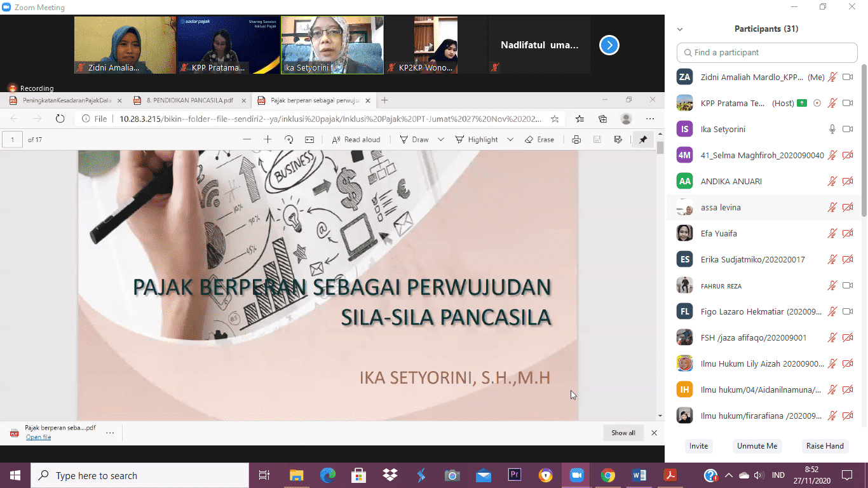Click the fit to page icon
The width and height of the screenshot is (868, 488).
click(309, 140)
